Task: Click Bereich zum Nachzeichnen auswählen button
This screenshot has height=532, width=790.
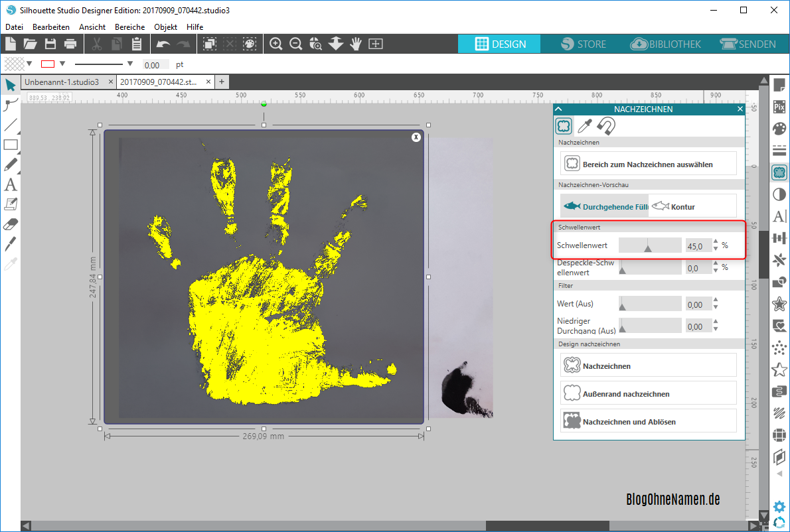Action: 648,164
